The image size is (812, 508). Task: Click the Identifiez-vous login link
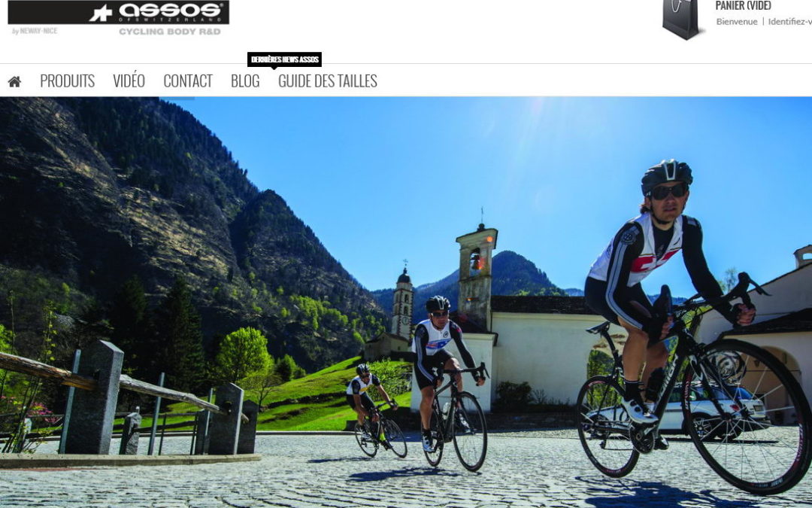(789, 22)
